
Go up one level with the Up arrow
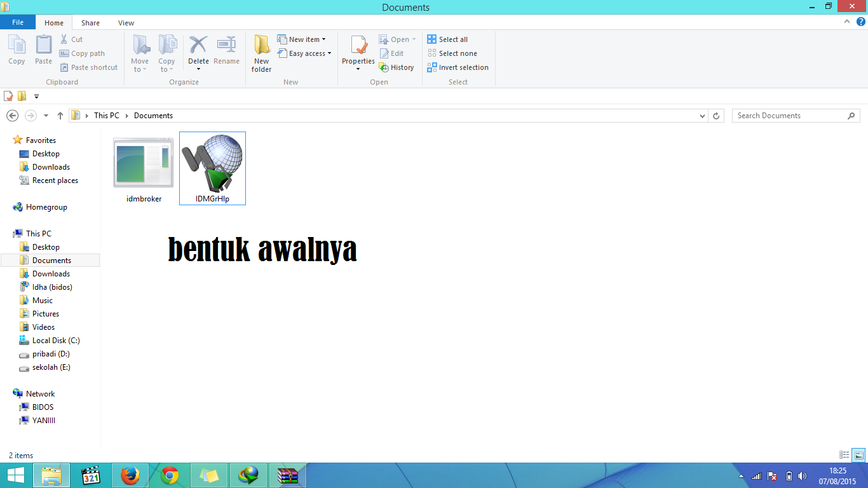pyautogui.click(x=60, y=116)
